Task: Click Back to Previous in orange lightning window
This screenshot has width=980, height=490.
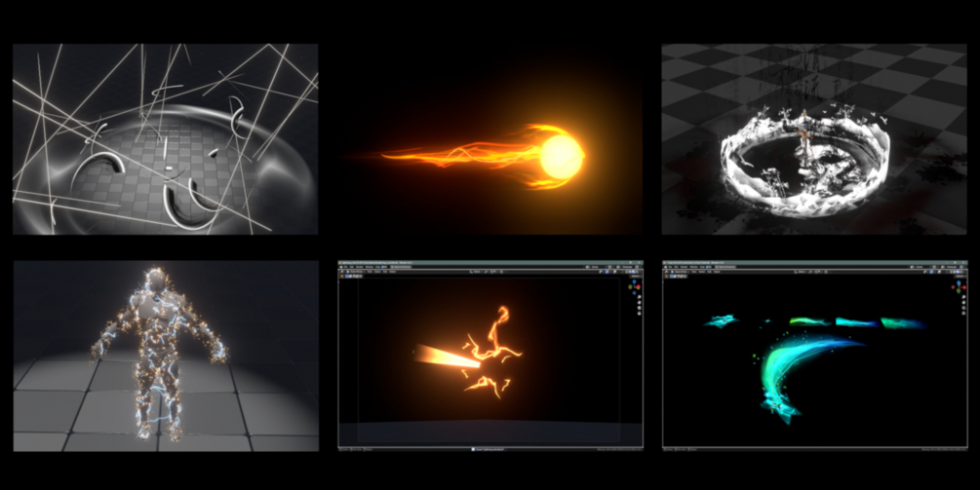Action: [x=401, y=267]
